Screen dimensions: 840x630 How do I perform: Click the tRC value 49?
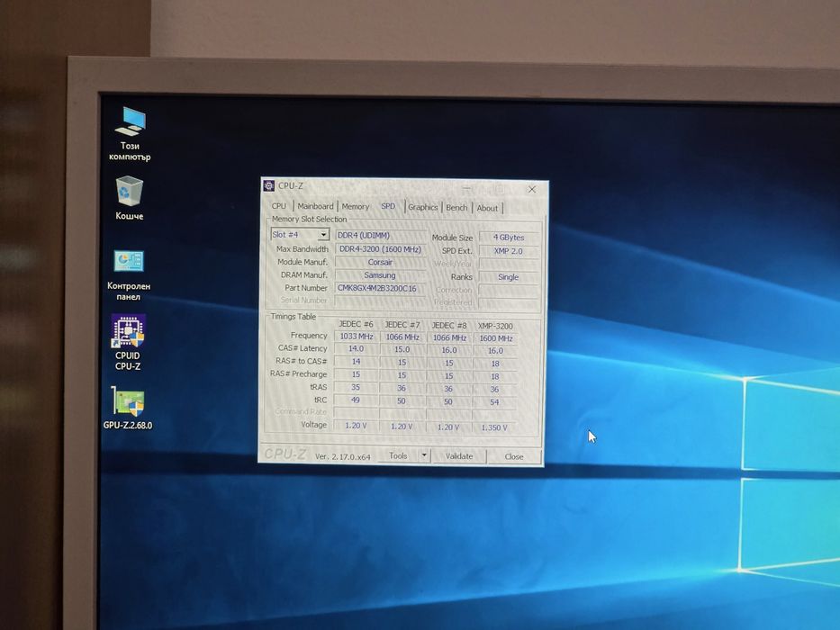point(356,400)
